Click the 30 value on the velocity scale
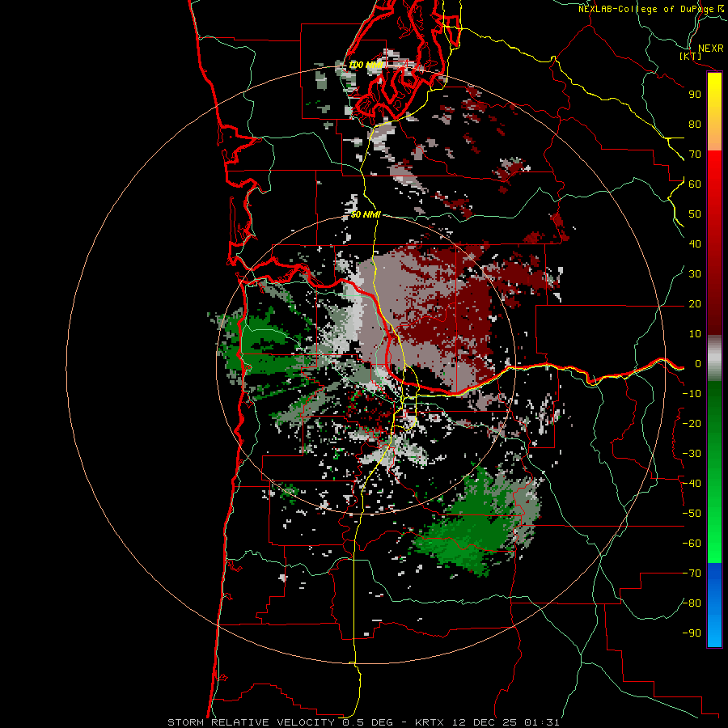The image size is (728, 728). click(x=695, y=274)
